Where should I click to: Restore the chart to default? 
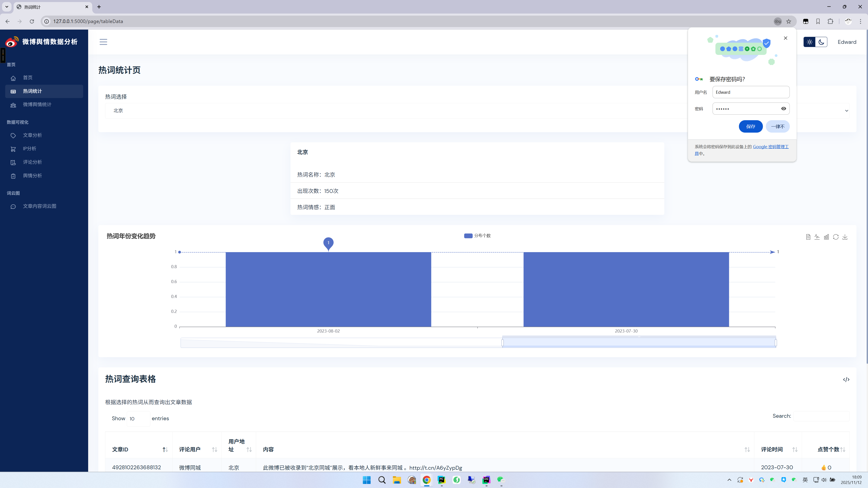pyautogui.click(x=836, y=237)
